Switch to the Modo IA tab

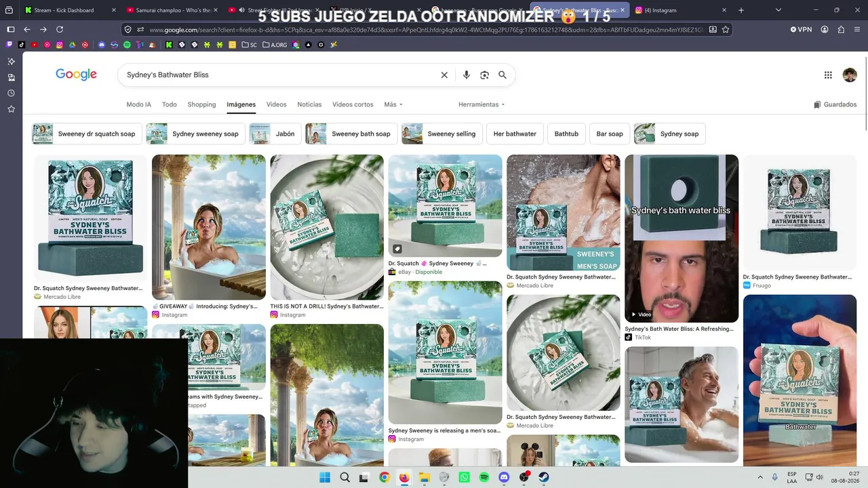(139, 104)
